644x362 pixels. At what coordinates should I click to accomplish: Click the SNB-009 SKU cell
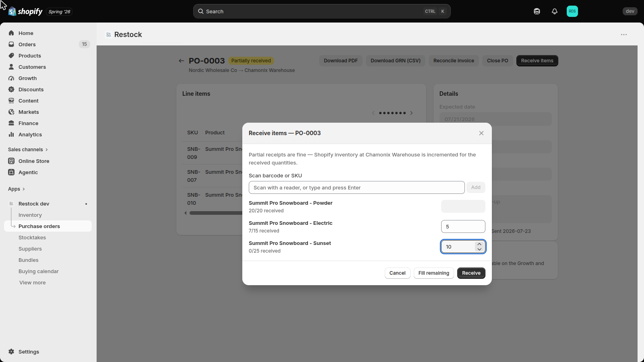[x=194, y=153]
